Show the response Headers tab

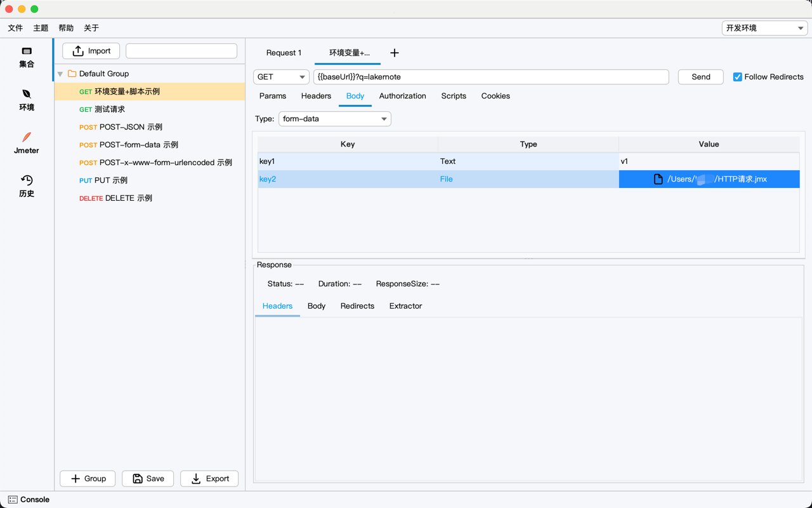click(277, 306)
